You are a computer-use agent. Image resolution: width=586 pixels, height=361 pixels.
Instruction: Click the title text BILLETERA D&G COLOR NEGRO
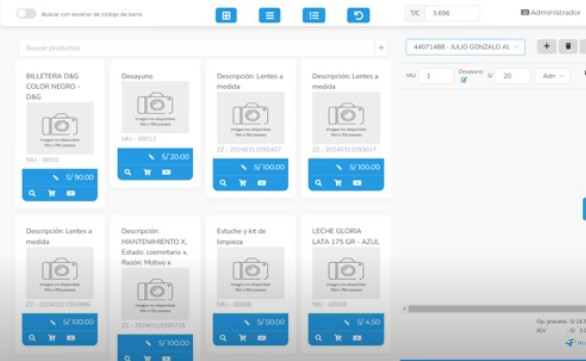click(x=53, y=86)
